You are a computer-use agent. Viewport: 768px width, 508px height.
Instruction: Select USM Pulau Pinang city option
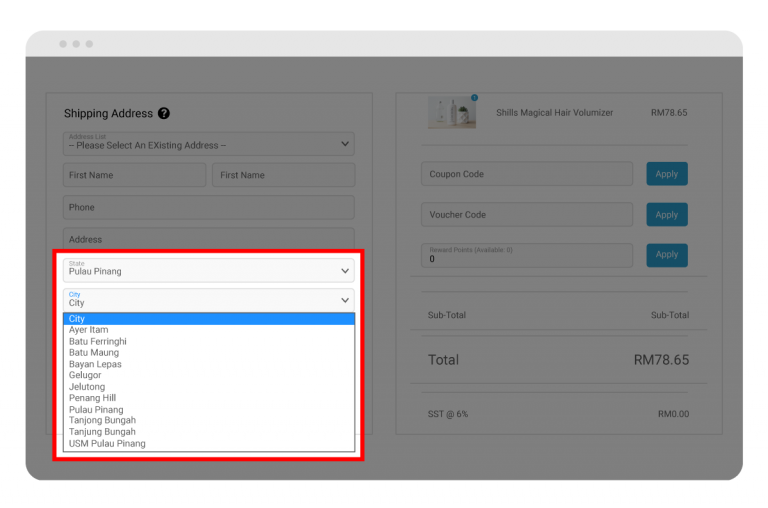tap(107, 443)
